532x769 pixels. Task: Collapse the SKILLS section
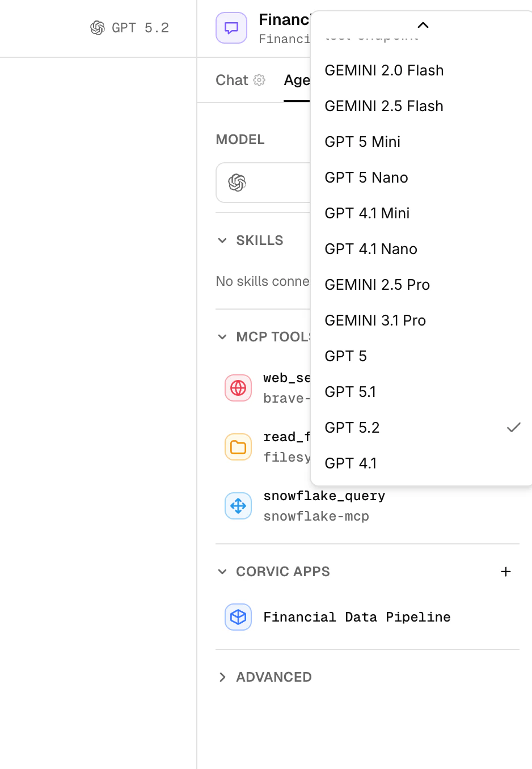click(x=222, y=240)
